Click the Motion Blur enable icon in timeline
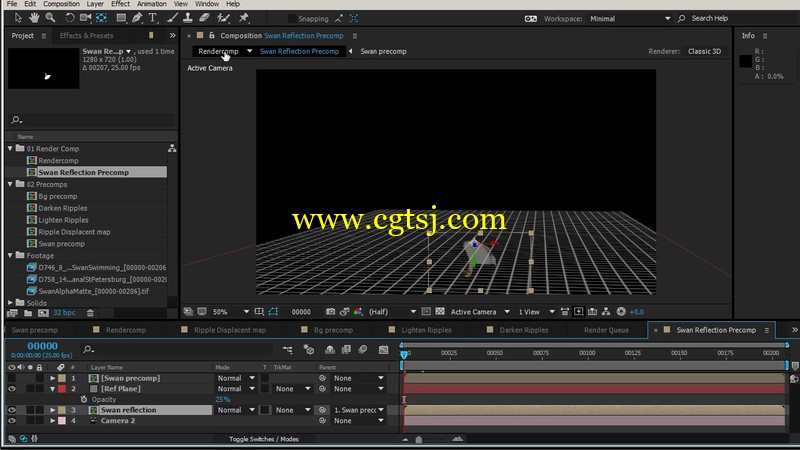 pos(363,349)
